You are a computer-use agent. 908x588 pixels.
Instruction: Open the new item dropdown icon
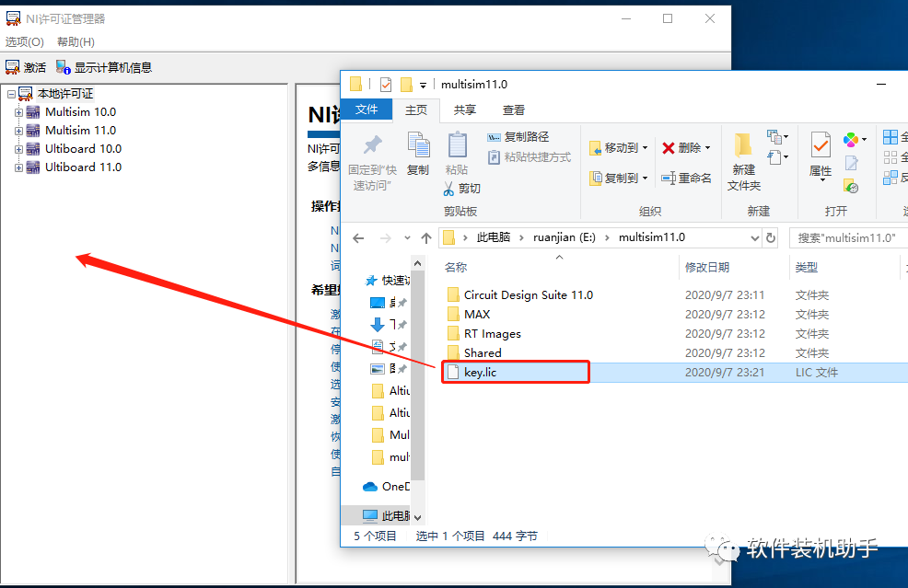coord(777,137)
